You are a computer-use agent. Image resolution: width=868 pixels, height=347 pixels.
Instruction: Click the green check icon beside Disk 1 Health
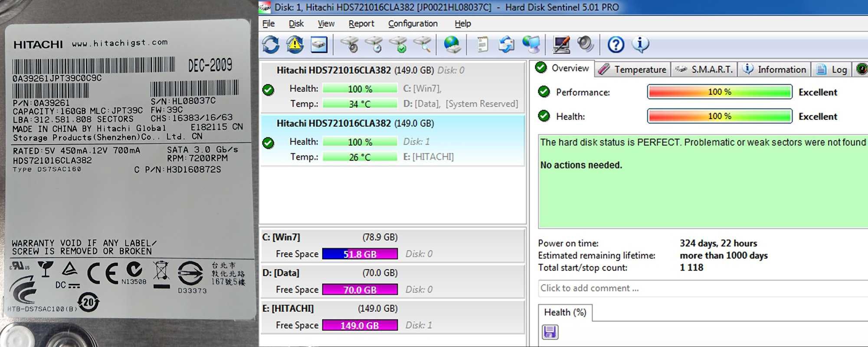pos(269,143)
